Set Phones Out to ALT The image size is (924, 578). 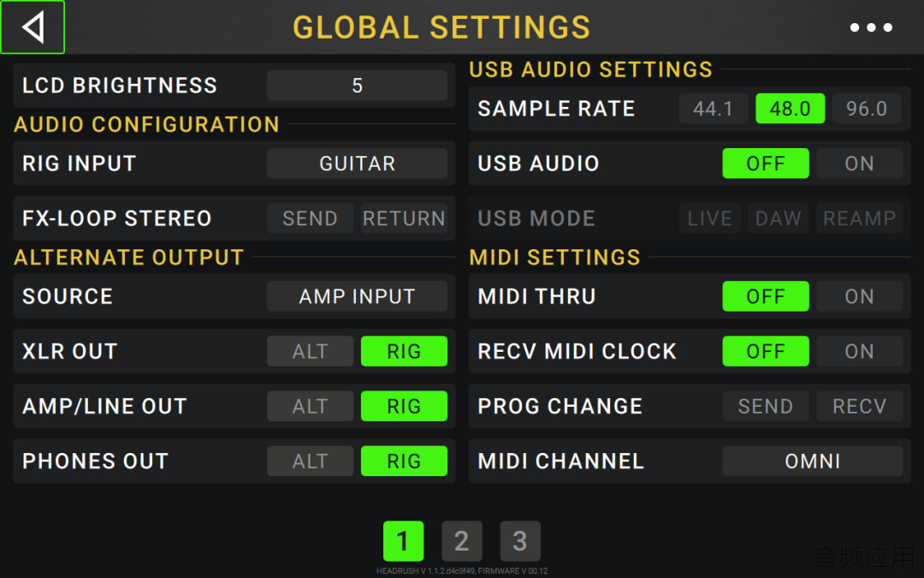coord(310,461)
